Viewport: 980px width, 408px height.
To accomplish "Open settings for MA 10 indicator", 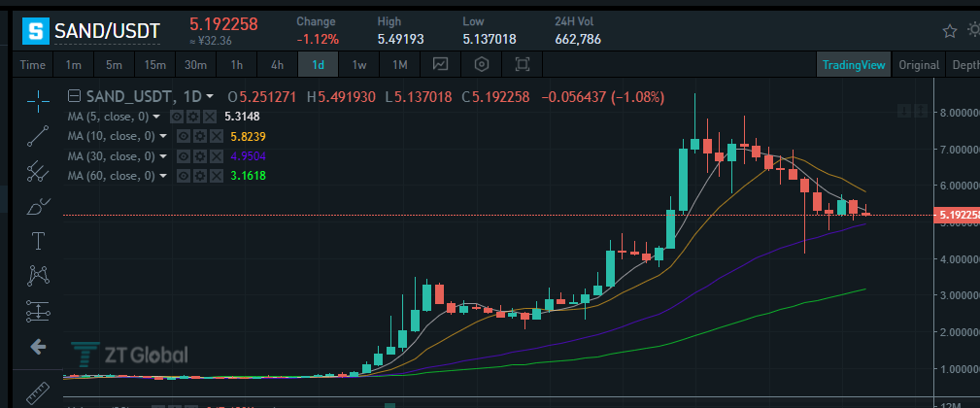I will tap(200, 136).
